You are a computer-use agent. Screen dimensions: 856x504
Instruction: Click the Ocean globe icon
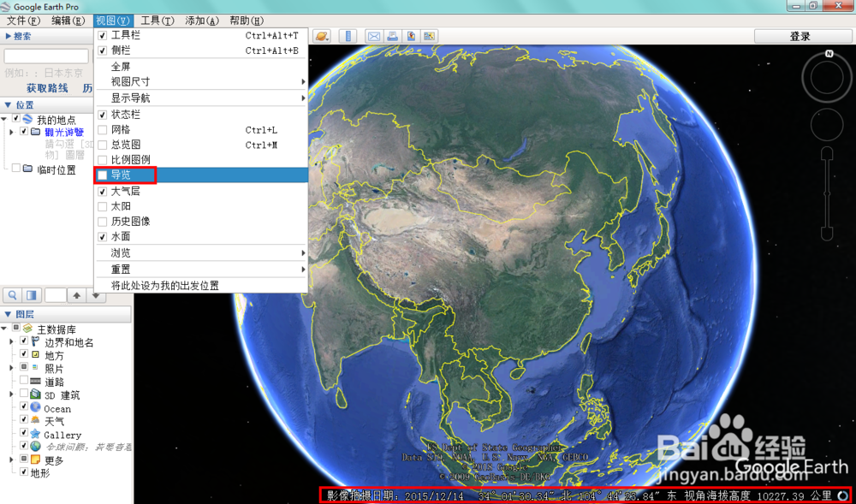click(35, 407)
